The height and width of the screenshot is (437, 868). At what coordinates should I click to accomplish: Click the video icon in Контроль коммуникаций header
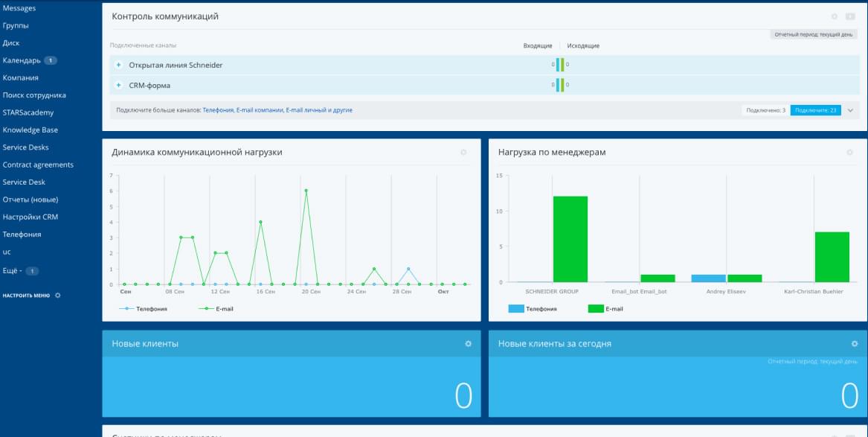850,17
